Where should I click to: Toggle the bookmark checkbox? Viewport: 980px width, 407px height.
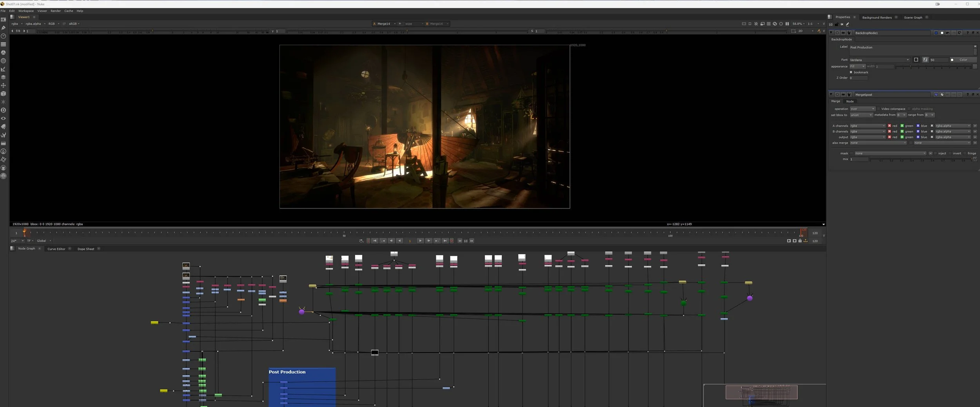point(851,72)
